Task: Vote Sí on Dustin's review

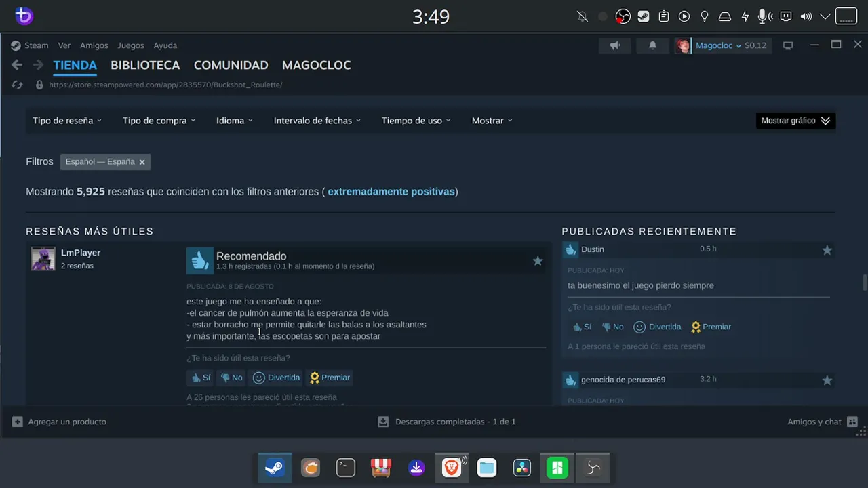Action: [582, 327]
